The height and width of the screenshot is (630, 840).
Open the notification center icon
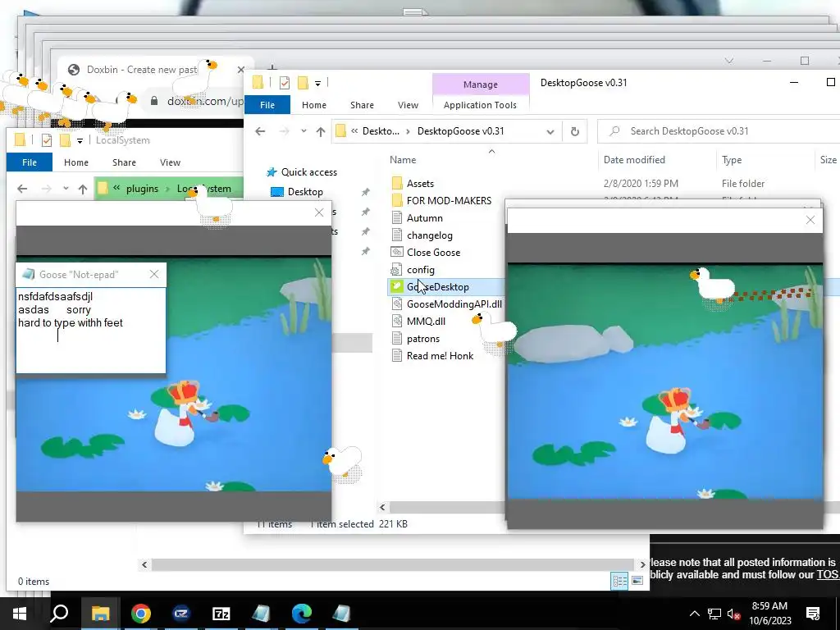pyautogui.click(x=813, y=614)
